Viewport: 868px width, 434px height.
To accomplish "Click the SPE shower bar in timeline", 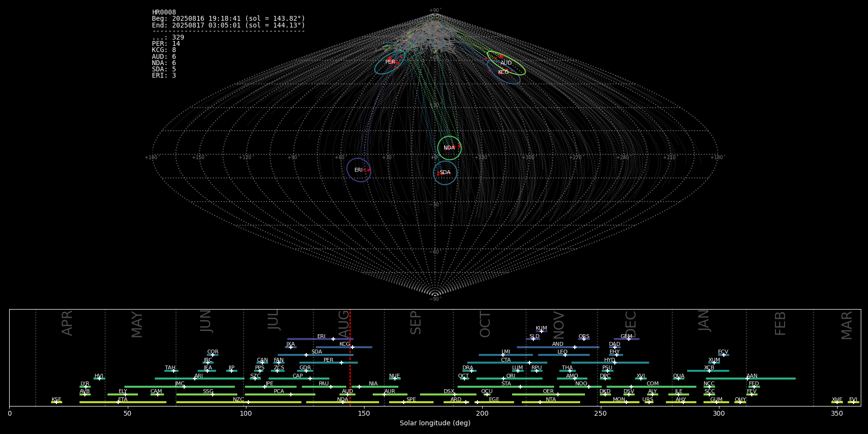I will 411,402.
